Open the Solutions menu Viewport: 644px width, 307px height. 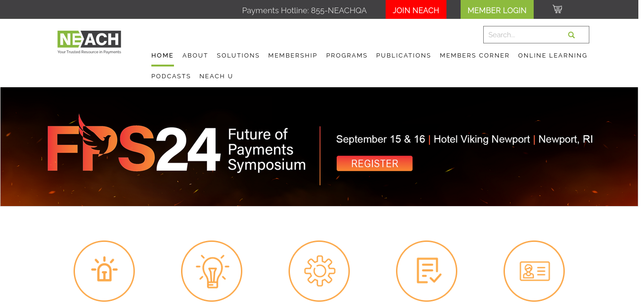point(238,56)
